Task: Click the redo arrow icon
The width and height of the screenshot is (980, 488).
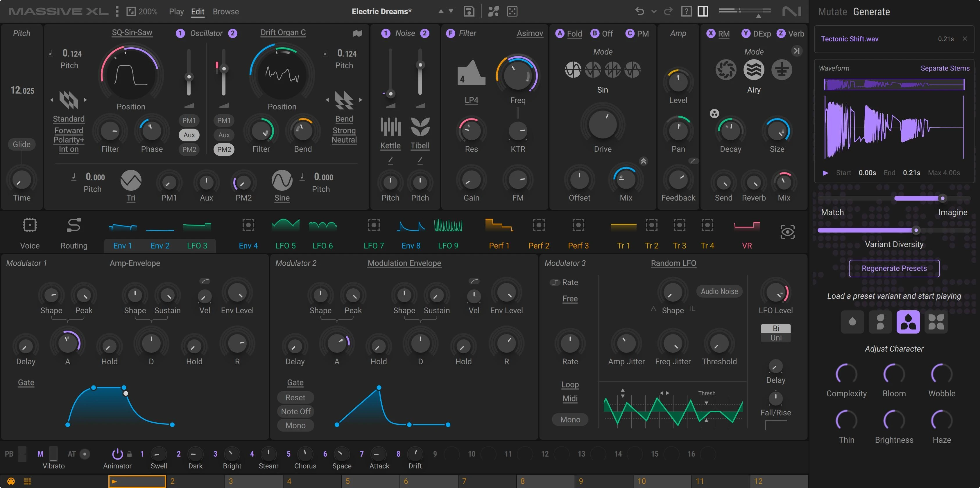Action: pyautogui.click(x=668, y=11)
